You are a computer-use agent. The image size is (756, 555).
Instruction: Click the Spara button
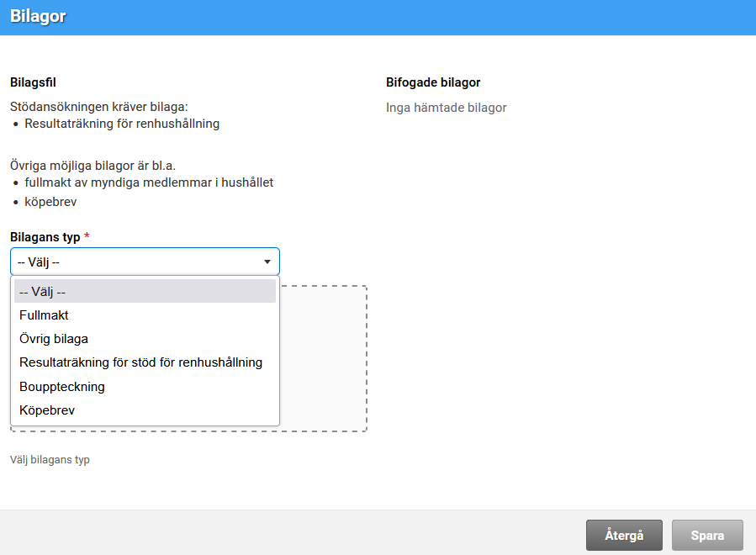tap(707, 535)
